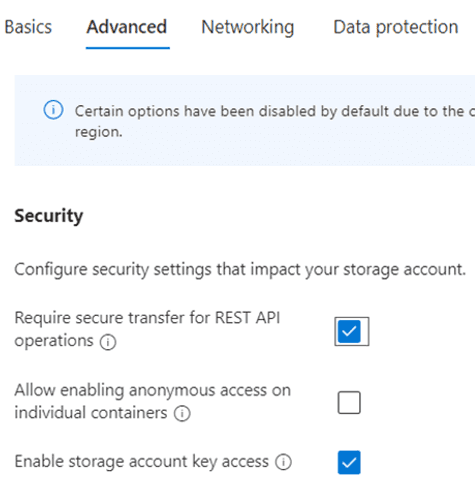Screen dimensions: 475x491
Task: Go to the Data protection tab
Action: coord(396,27)
